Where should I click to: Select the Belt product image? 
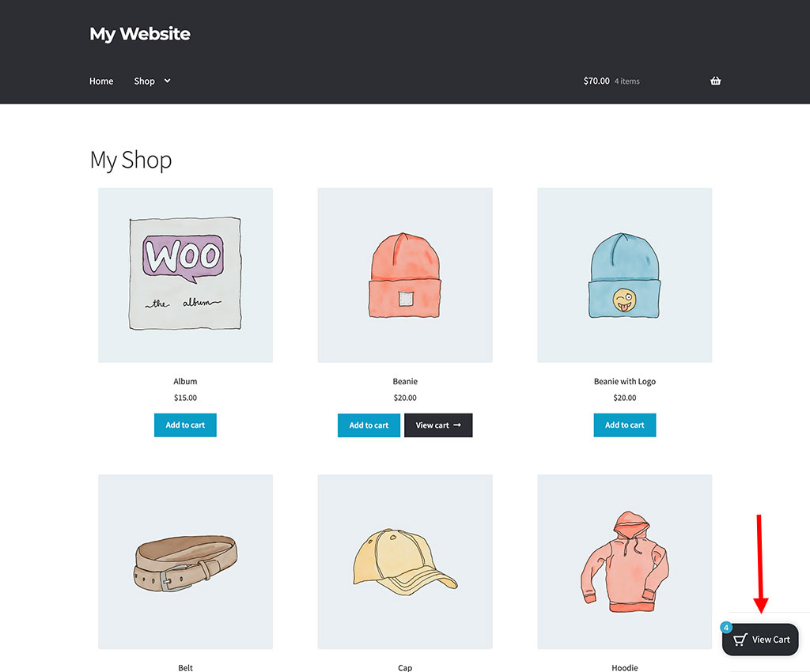pyautogui.click(x=185, y=562)
